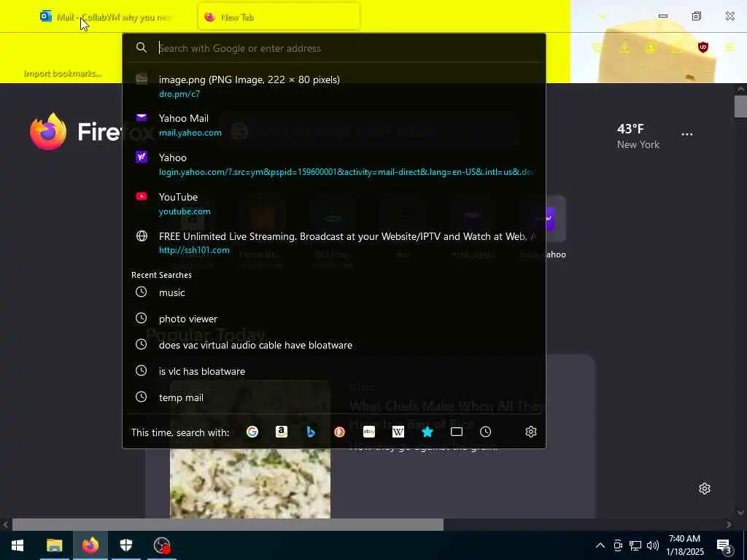Open File Explorer from the taskbar
747x560 pixels.
[54, 545]
